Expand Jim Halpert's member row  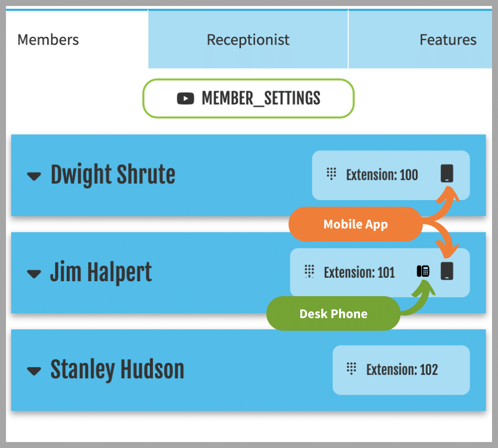(x=34, y=274)
